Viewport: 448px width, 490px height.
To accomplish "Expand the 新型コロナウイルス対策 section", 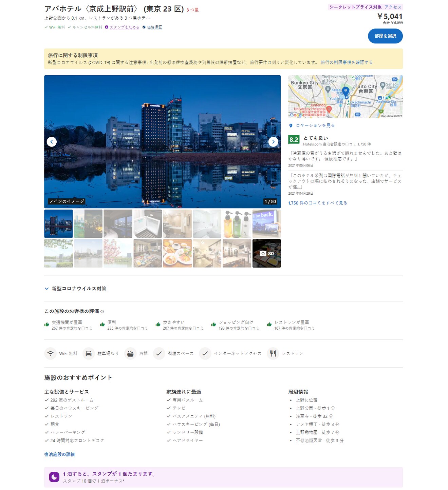I will (75, 289).
